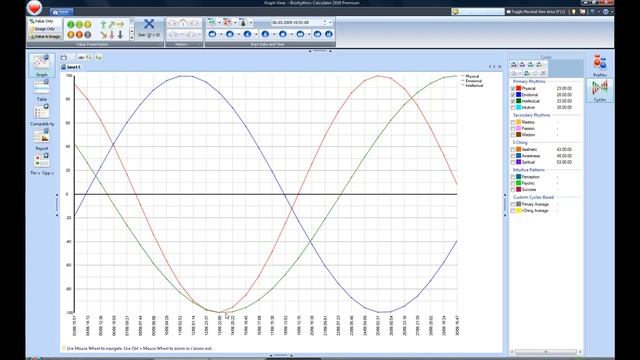Screen dimensions: 640x360
Task: Click the search field in title bar
Action: (x=478, y=12)
